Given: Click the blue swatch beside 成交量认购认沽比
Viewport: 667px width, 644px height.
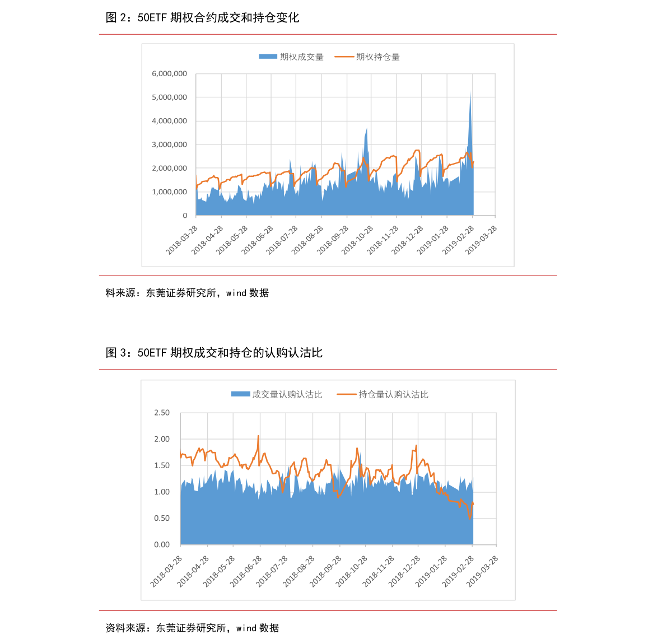Looking at the screenshot, I should tap(240, 394).
